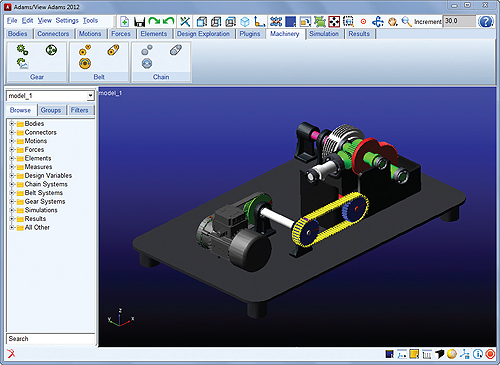Click the magnifier zoom icon in toolbar
Image resolution: width=500 pixels, height=365 pixels.
[x=406, y=22]
